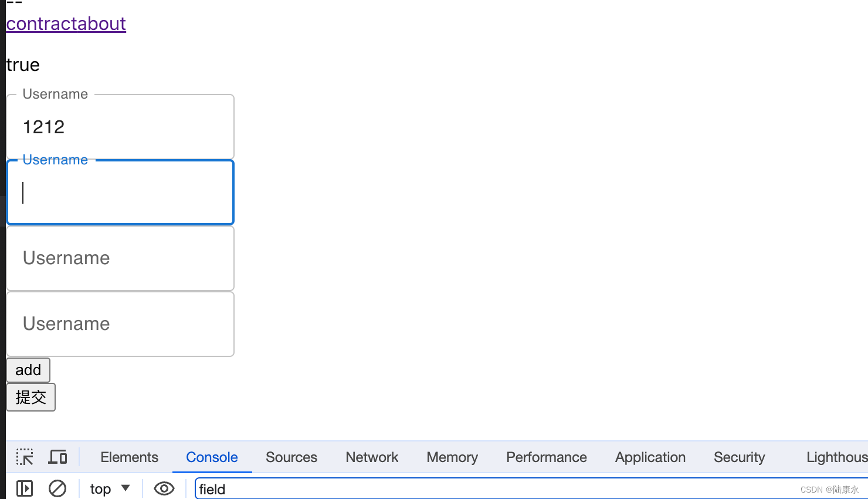Open the Memory panel

[x=452, y=457]
